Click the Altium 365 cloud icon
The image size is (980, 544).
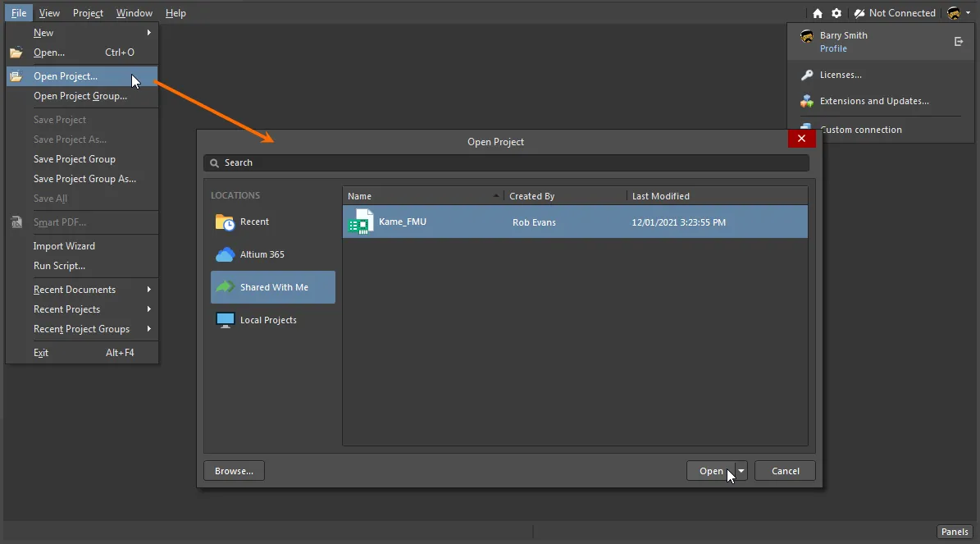point(225,254)
